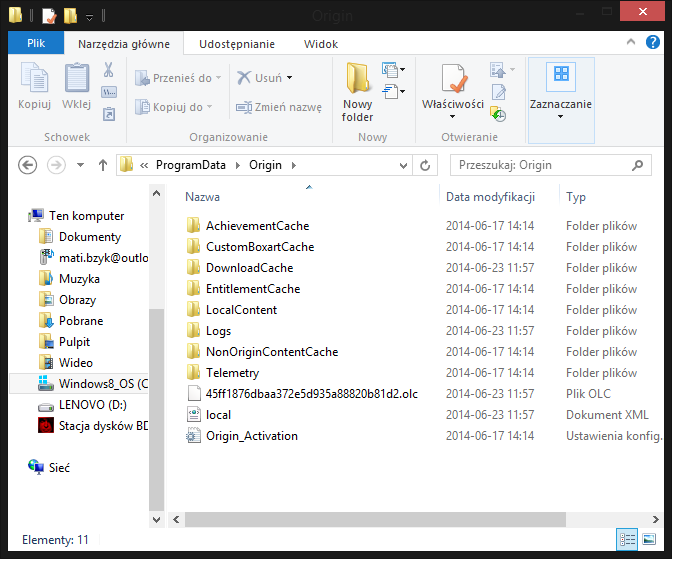Select the AchievementCache folder
The height and width of the screenshot is (563, 680).
click(x=248, y=226)
